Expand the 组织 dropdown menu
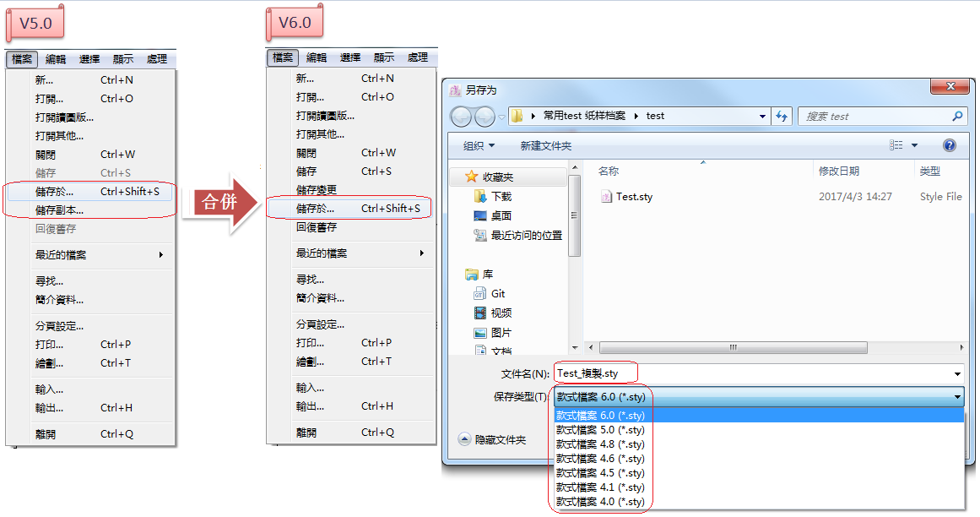980x517 pixels. pyautogui.click(x=479, y=146)
